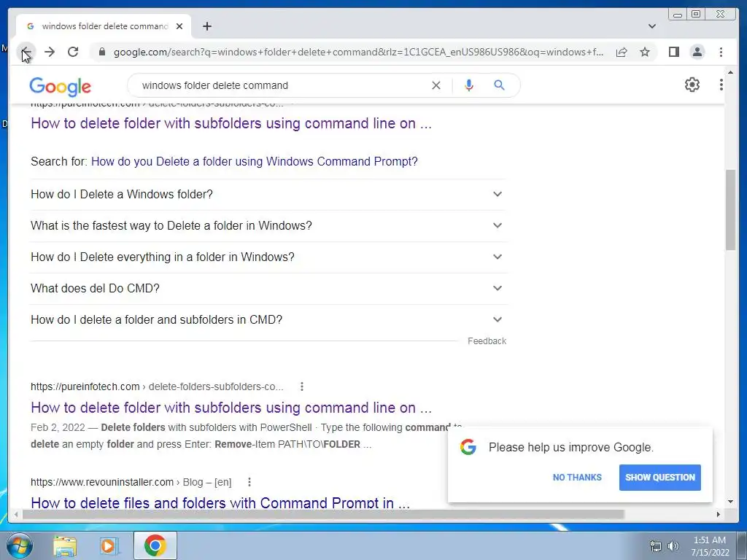Open lower pureinfotech result 'How to delete folder with subfolders'
This screenshot has width=747, height=560.
coord(231,408)
